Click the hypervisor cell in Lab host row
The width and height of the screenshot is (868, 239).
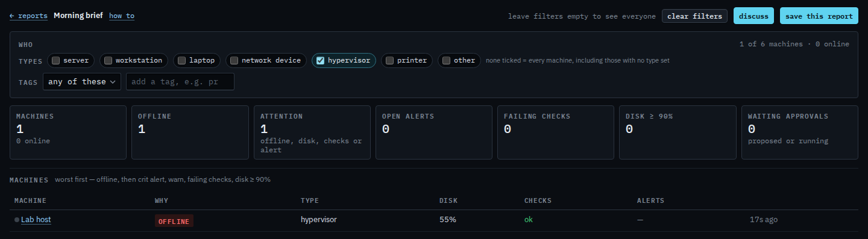[319, 220]
